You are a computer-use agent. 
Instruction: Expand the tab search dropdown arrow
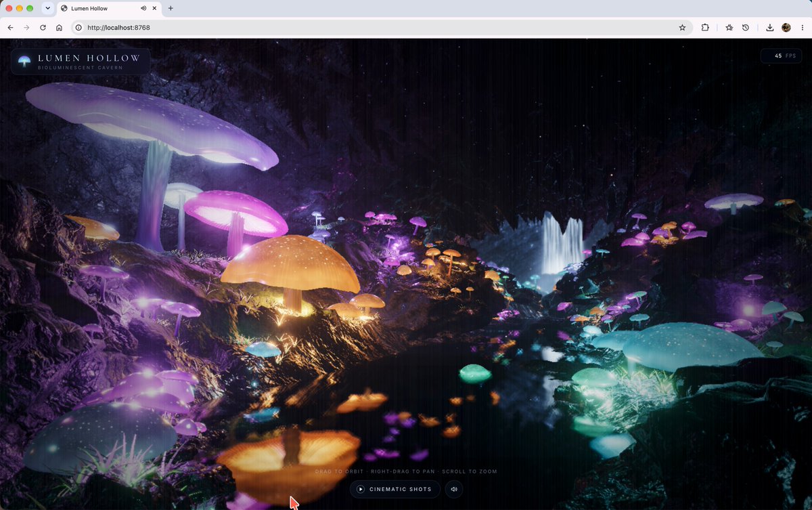point(47,8)
